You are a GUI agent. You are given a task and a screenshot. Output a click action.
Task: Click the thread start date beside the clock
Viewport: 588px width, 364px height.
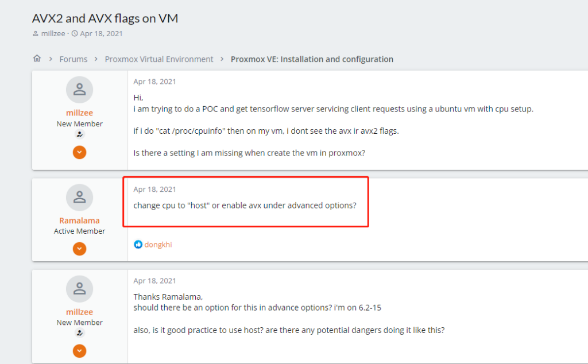click(x=102, y=34)
